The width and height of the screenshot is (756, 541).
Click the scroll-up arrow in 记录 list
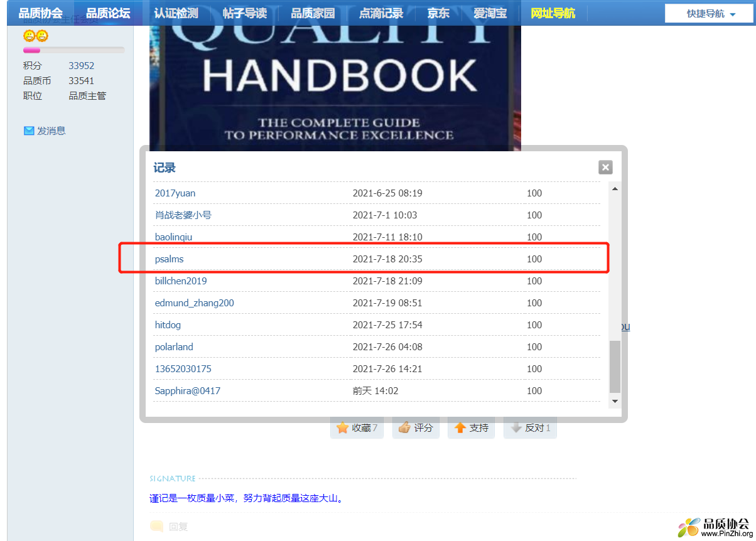pyautogui.click(x=615, y=188)
